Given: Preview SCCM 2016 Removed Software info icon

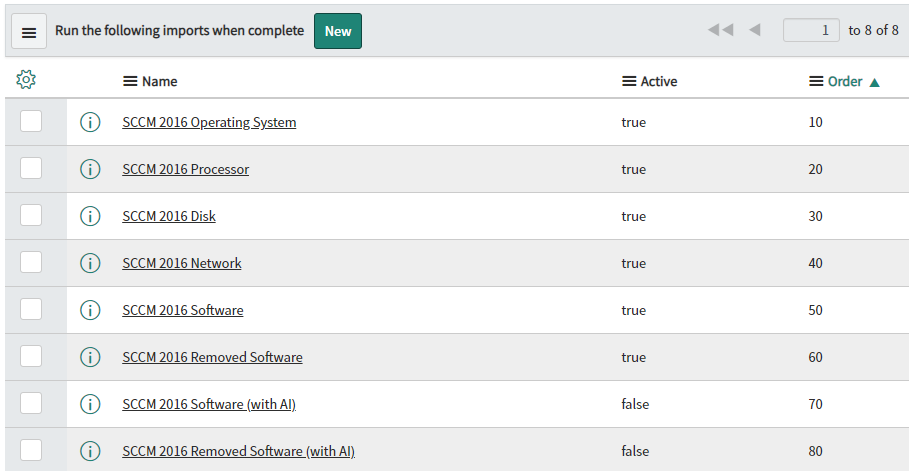Looking at the screenshot, I should pyautogui.click(x=90, y=357).
